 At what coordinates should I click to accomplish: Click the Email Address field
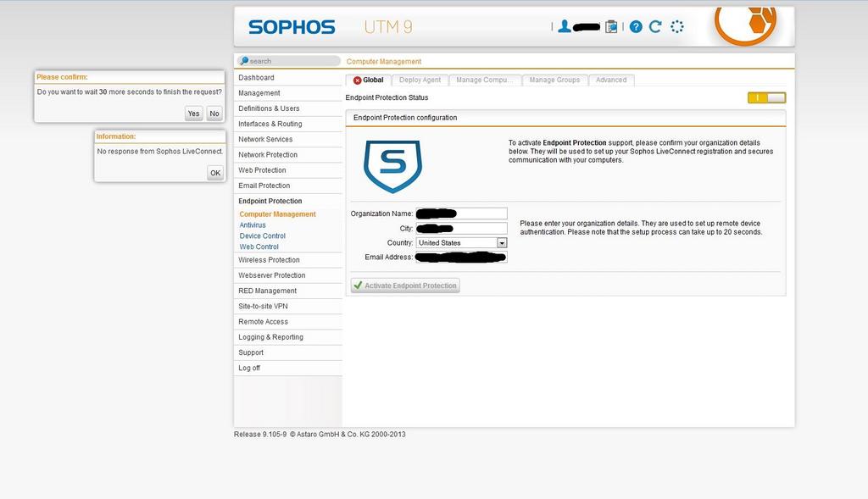coord(462,258)
